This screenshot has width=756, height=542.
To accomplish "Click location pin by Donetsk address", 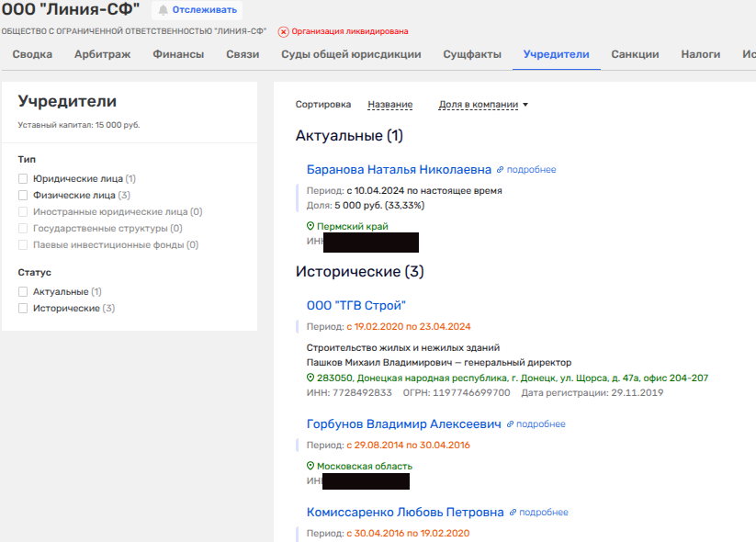I will (x=310, y=378).
